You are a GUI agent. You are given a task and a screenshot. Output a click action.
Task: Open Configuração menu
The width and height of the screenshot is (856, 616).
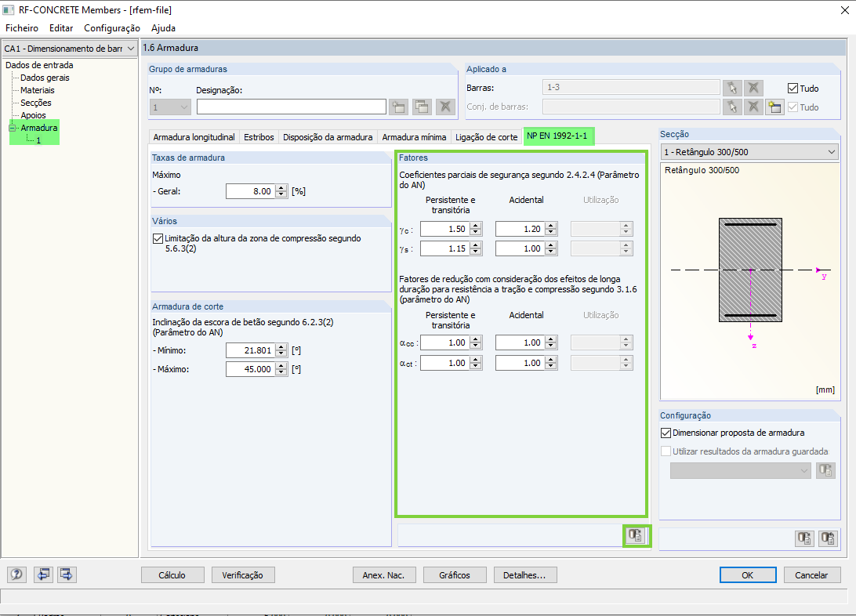(112, 28)
